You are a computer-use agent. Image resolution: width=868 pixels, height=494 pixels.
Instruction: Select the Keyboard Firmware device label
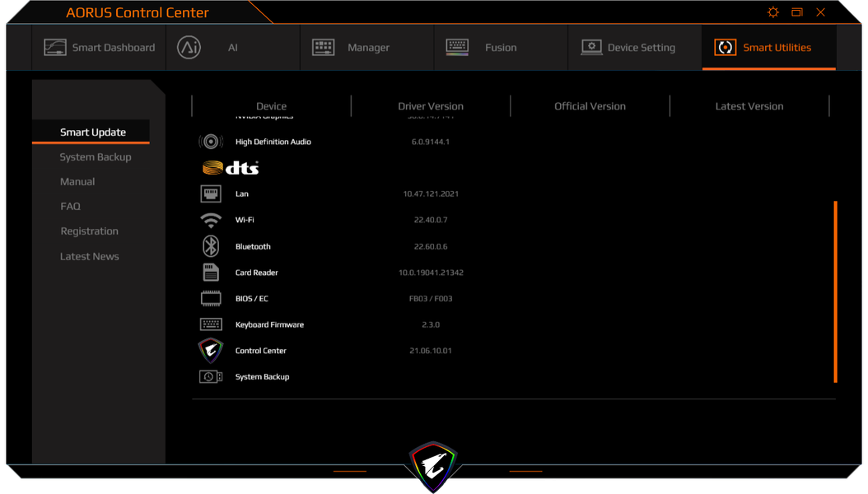coord(269,324)
